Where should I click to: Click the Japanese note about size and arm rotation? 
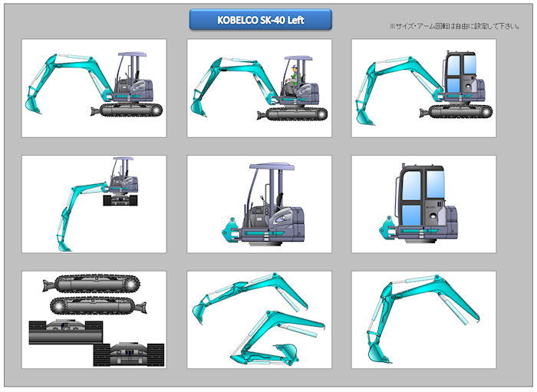(455, 26)
